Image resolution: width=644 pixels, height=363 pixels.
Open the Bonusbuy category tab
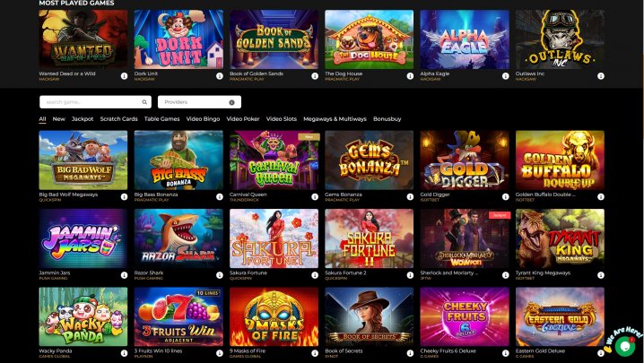[387, 118]
